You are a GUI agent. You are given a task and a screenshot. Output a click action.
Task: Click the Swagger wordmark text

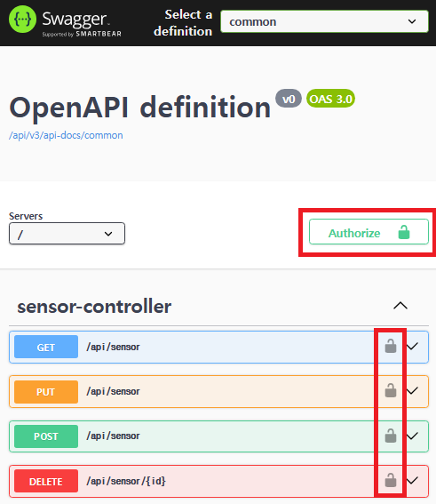[x=75, y=20]
